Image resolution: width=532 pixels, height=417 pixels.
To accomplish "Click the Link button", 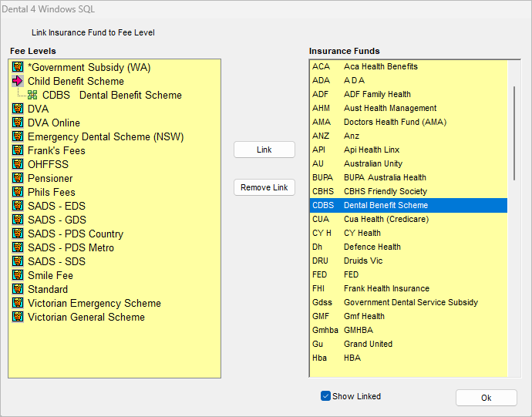I will tap(264, 150).
